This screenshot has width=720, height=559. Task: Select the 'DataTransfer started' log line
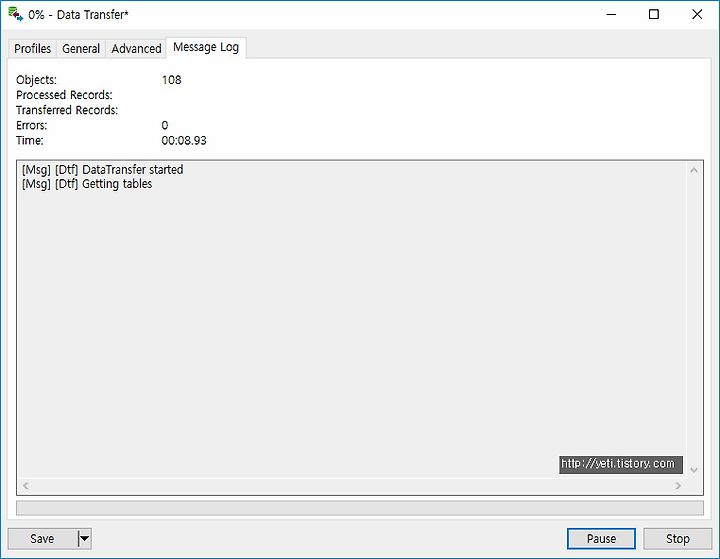click(102, 169)
